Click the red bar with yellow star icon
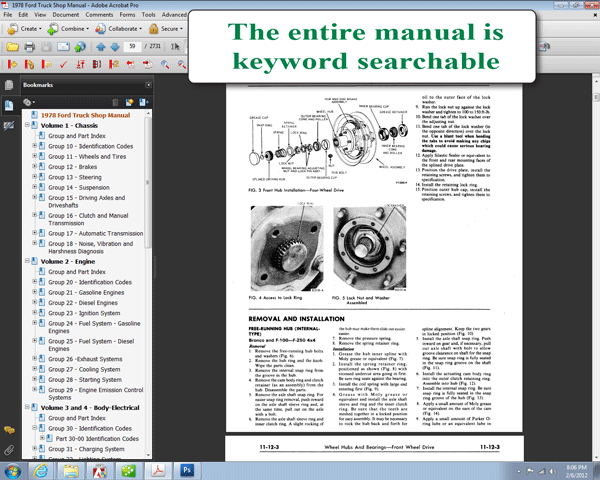Viewport: 600px width, 480px height. point(12,64)
